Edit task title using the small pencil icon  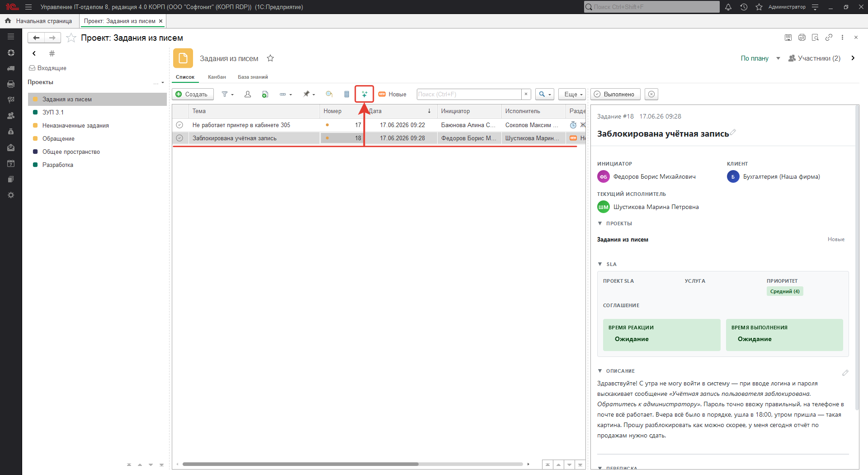[x=733, y=132]
